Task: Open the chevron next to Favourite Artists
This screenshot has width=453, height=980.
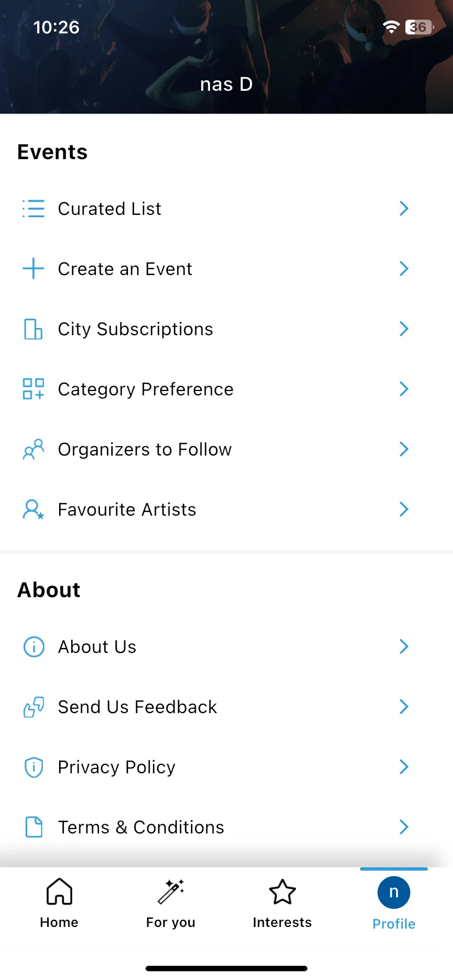Action: [x=404, y=509]
